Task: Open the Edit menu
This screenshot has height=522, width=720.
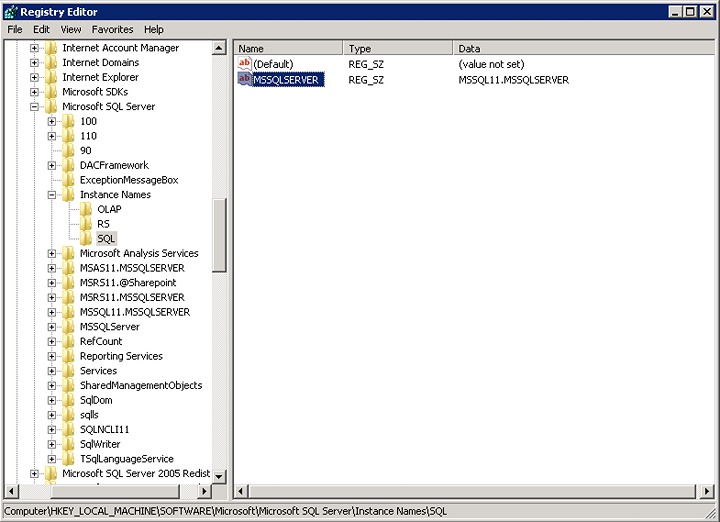Action: pyautogui.click(x=41, y=30)
